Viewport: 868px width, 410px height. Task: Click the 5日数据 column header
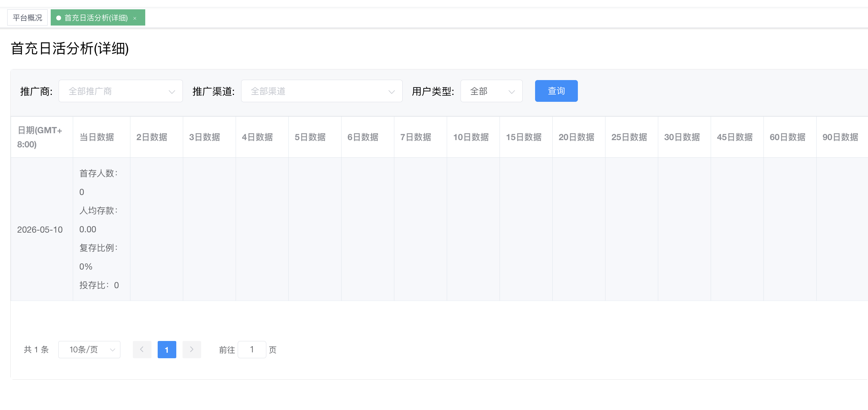(x=315, y=137)
